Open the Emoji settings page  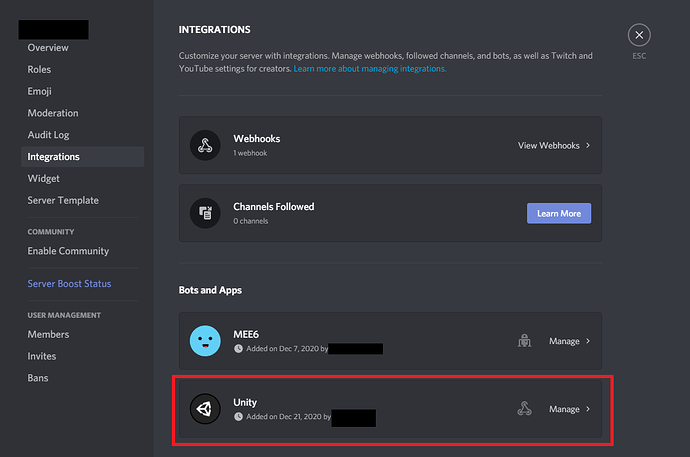click(41, 91)
